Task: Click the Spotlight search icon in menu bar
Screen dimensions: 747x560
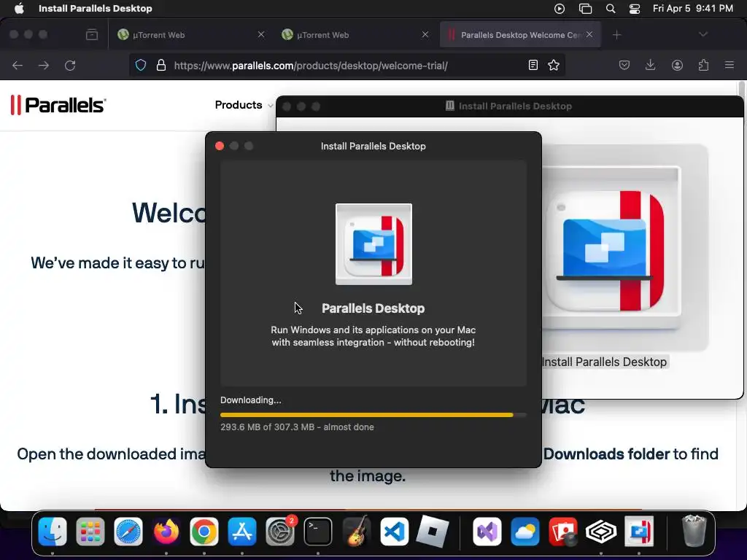Action: click(611, 9)
